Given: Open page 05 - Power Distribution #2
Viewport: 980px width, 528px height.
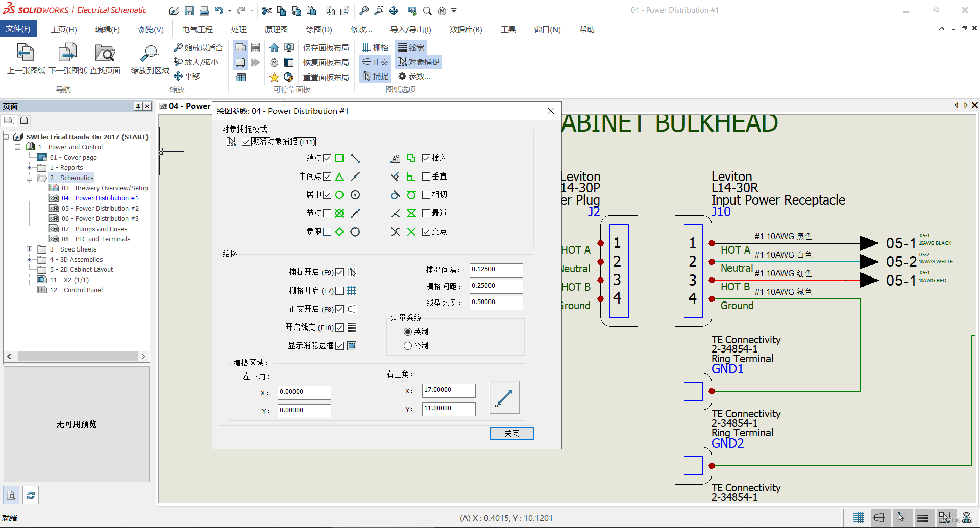Looking at the screenshot, I should click(100, 208).
